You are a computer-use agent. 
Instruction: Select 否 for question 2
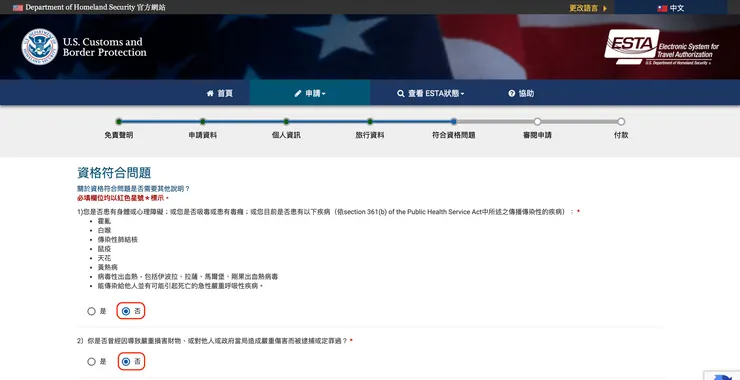click(126, 362)
